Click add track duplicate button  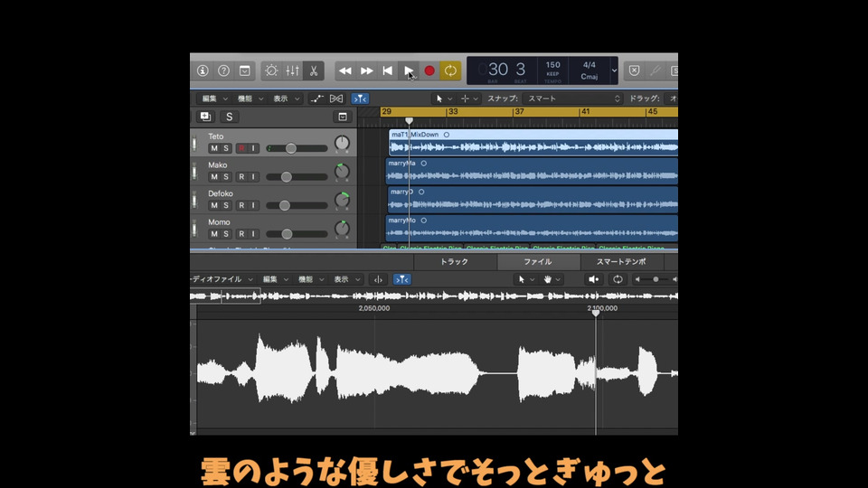click(x=206, y=117)
